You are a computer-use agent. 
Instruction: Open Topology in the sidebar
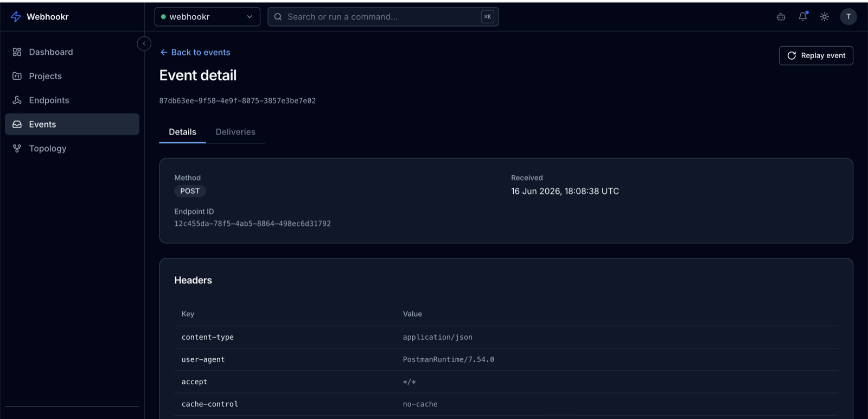(72, 148)
